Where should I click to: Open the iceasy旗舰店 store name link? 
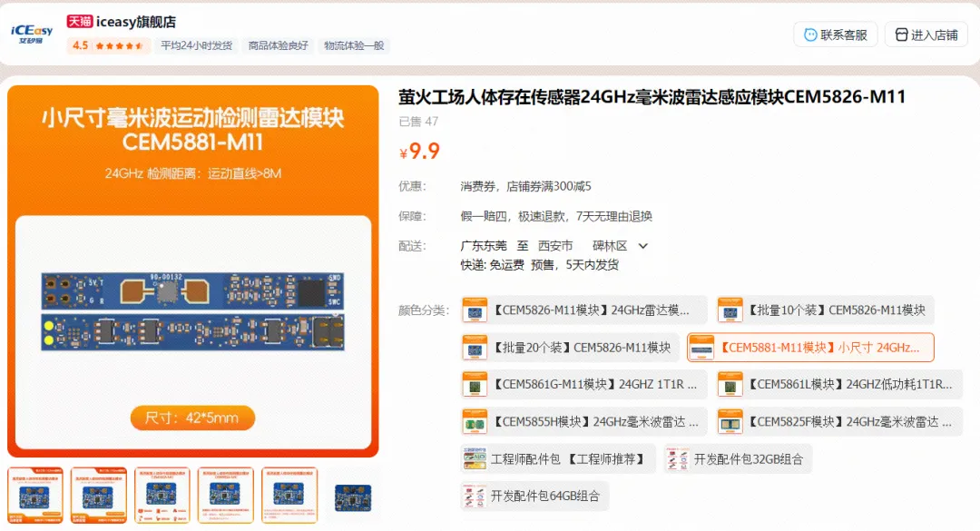(x=135, y=22)
